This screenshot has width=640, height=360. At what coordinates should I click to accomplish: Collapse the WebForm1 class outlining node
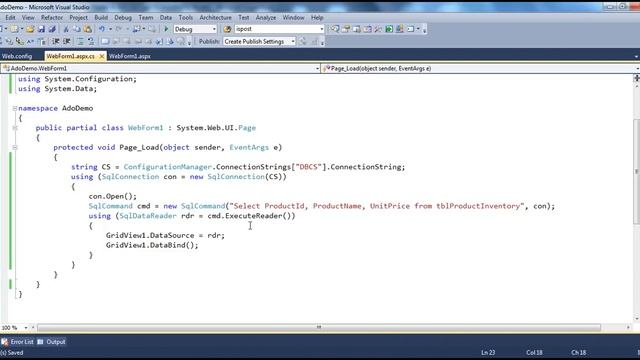click(15, 128)
